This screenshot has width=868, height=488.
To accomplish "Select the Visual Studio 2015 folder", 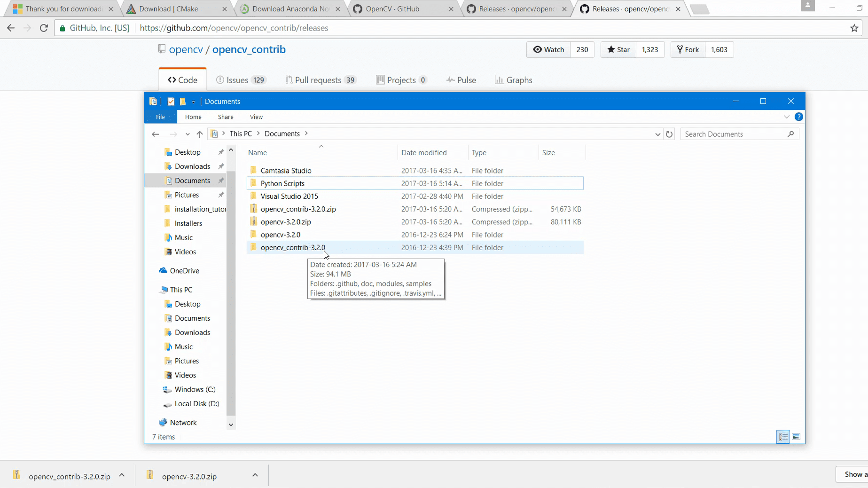I will pos(415,196).
